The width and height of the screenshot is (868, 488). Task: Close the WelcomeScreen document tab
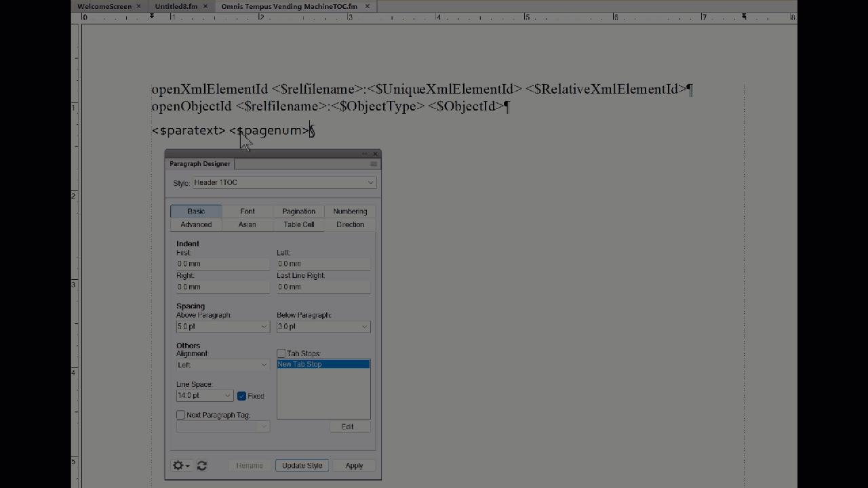tap(139, 6)
